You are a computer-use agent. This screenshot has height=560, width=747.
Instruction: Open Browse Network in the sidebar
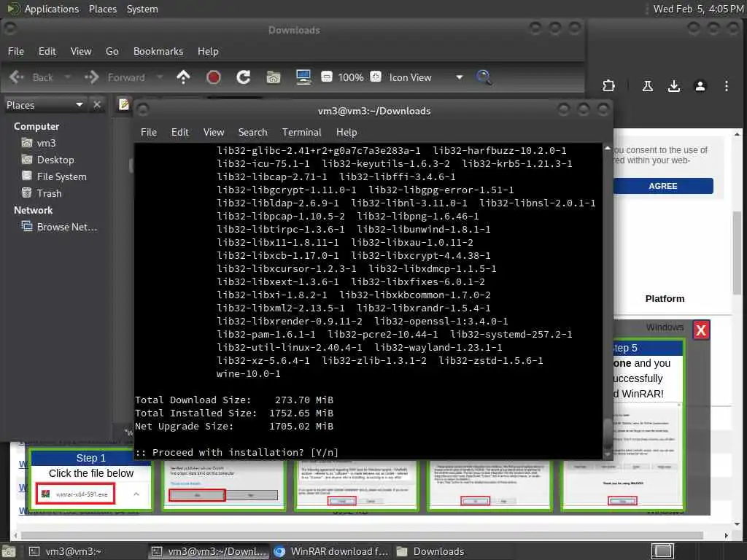point(59,227)
